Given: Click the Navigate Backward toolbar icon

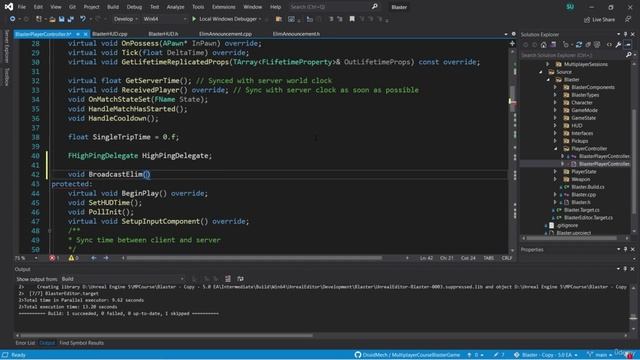Looking at the screenshot, I should pyautogui.click(x=12, y=19).
